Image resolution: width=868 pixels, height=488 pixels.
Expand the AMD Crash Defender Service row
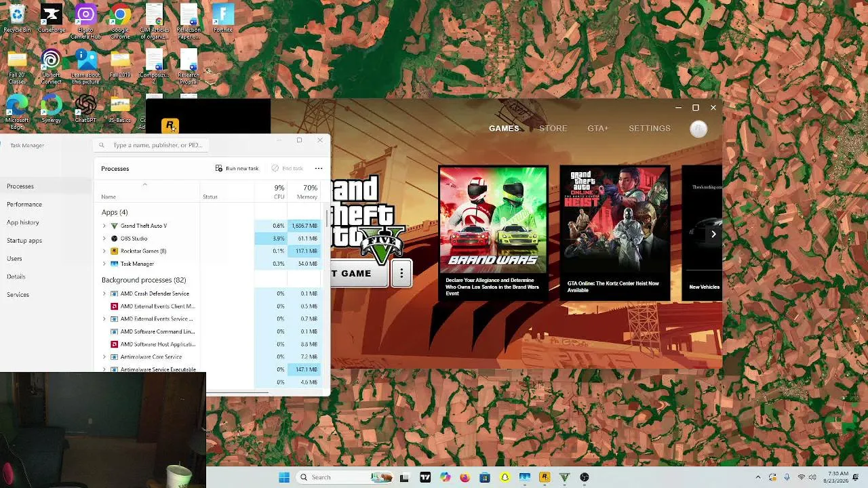coord(104,293)
